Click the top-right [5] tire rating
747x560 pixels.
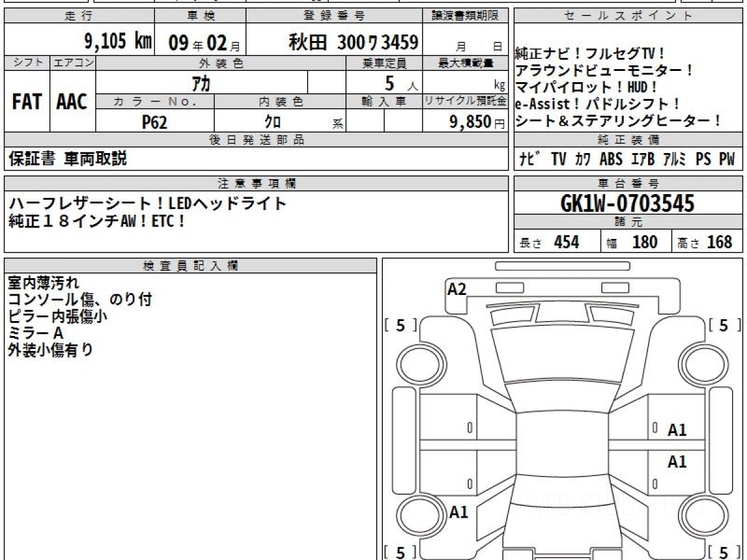pyautogui.click(x=723, y=325)
